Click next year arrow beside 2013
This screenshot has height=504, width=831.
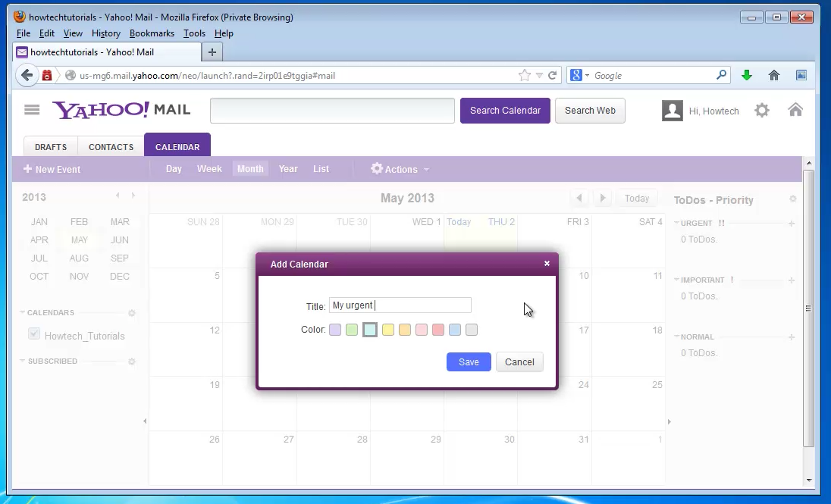coord(133,196)
